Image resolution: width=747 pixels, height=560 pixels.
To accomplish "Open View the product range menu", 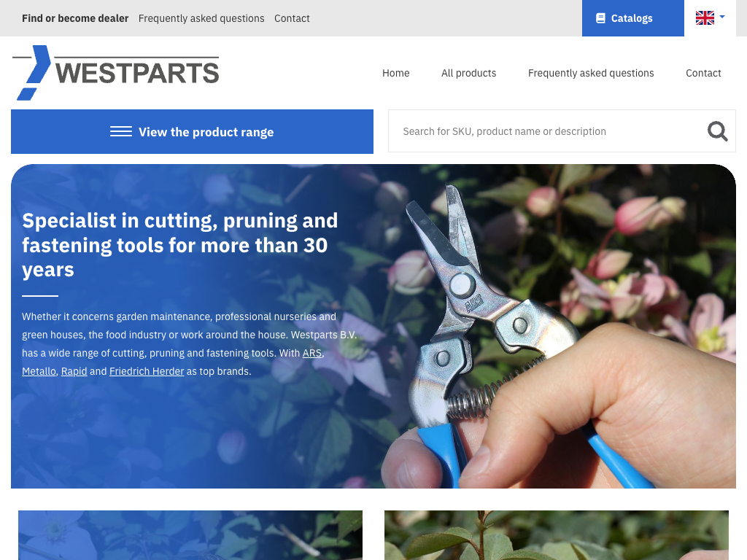I will [192, 131].
